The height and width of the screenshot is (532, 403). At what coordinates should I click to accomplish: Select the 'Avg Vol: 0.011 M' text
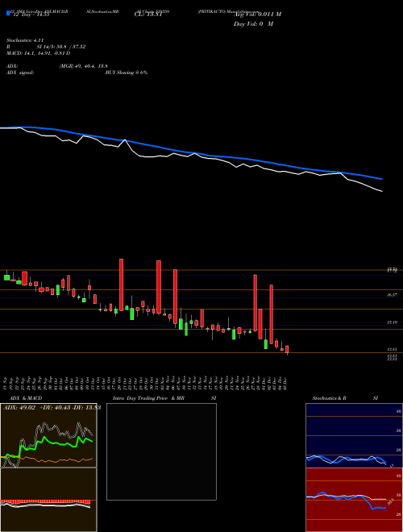tap(257, 15)
